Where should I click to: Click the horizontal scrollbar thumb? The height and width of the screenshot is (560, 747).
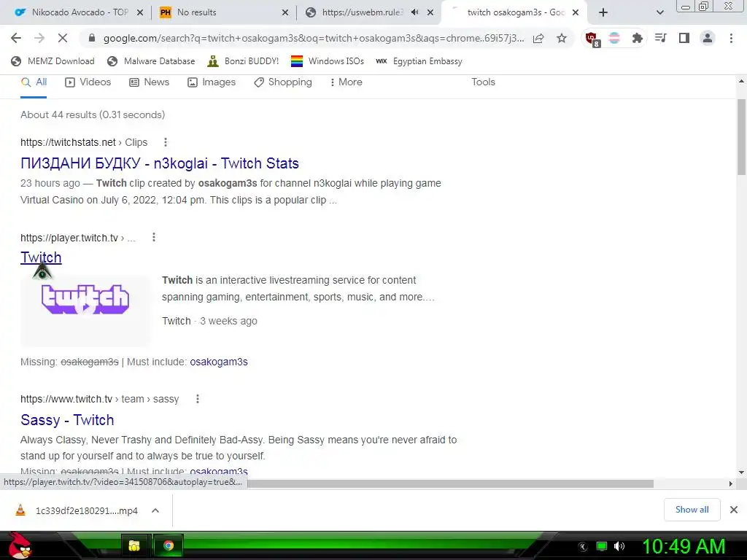tap(450, 484)
